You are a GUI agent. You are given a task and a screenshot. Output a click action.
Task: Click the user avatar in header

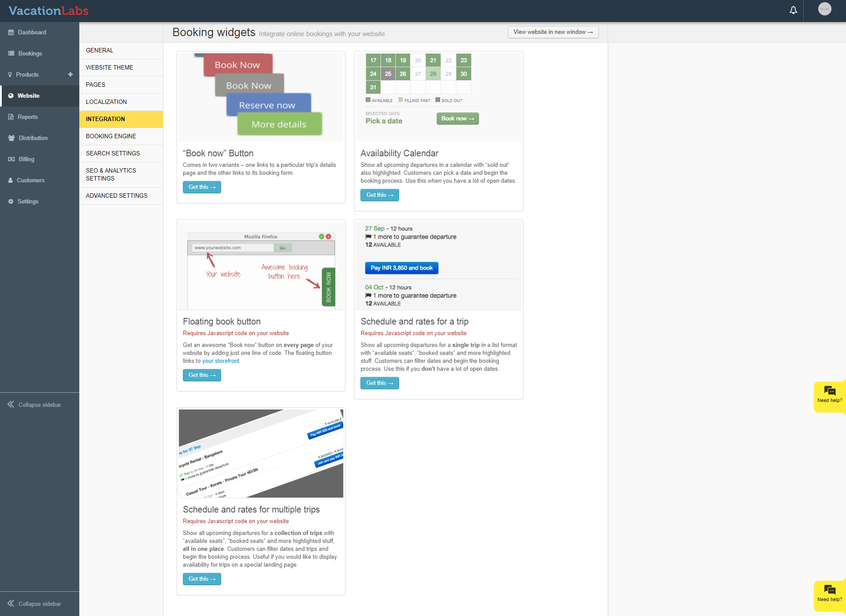824,9
